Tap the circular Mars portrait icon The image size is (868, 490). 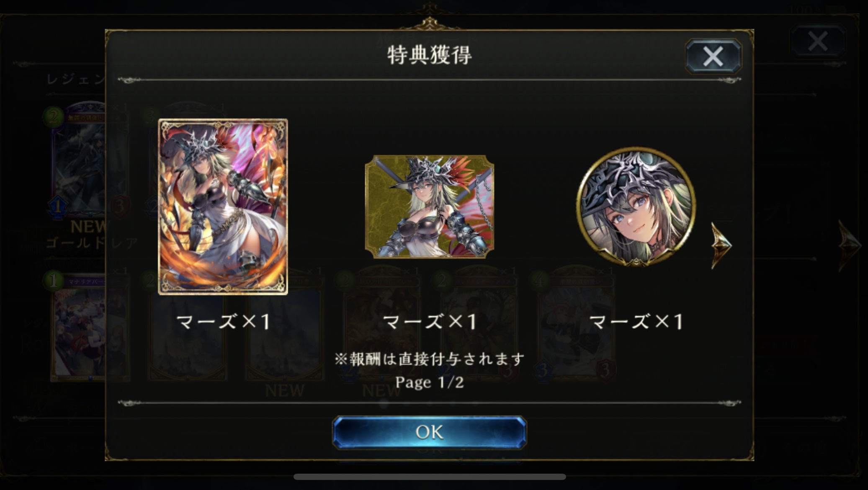coord(636,206)
